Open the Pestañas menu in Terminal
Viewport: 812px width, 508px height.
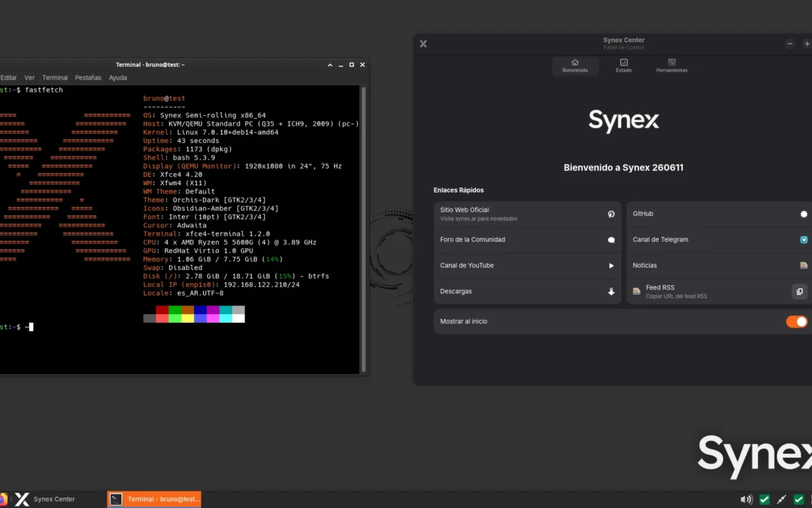pos(88,78)
